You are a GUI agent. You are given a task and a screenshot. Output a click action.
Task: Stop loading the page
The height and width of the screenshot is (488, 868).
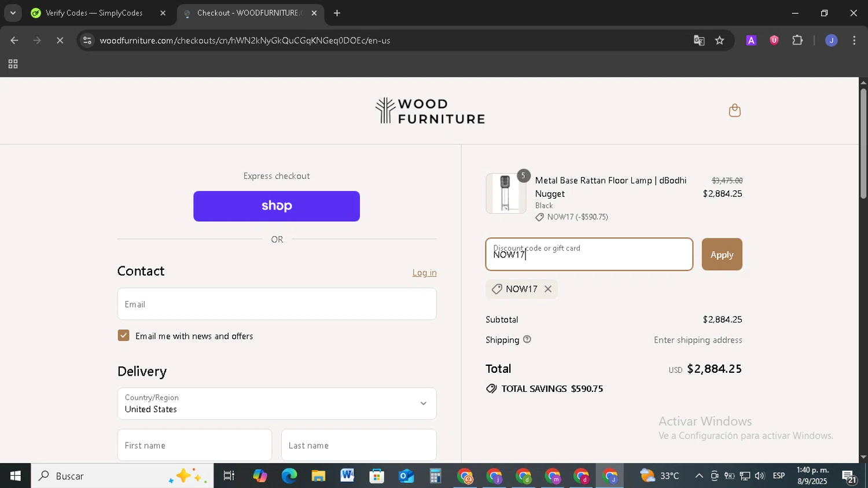[60, 41]
